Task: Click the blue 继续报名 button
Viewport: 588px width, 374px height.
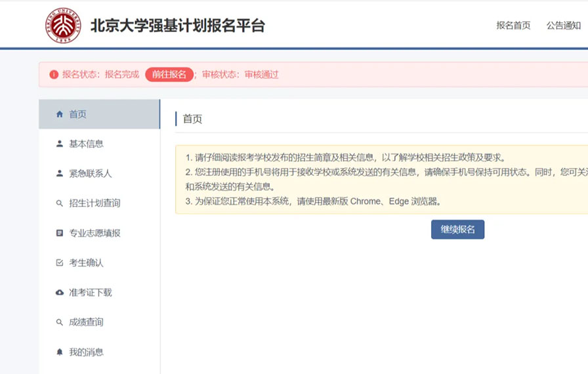Action: 457,230
